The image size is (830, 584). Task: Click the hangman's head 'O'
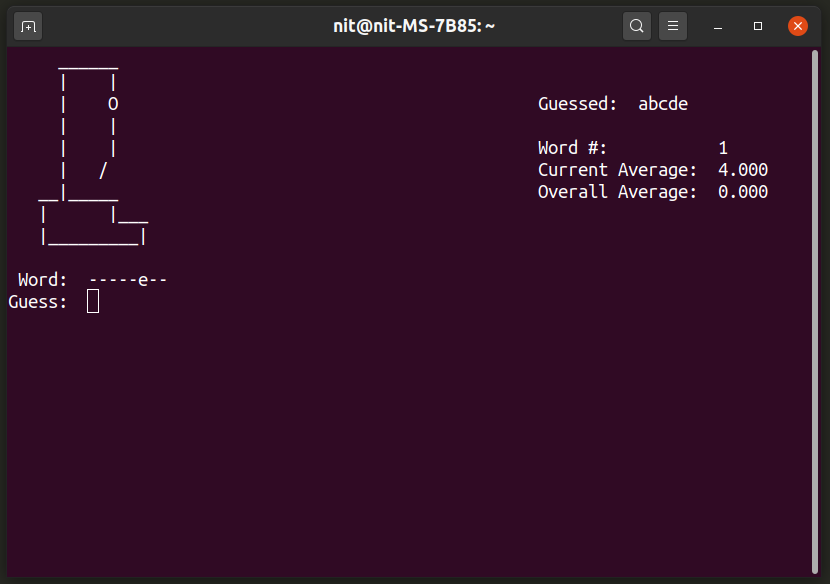pyautogui.click(x=113, y=104)
